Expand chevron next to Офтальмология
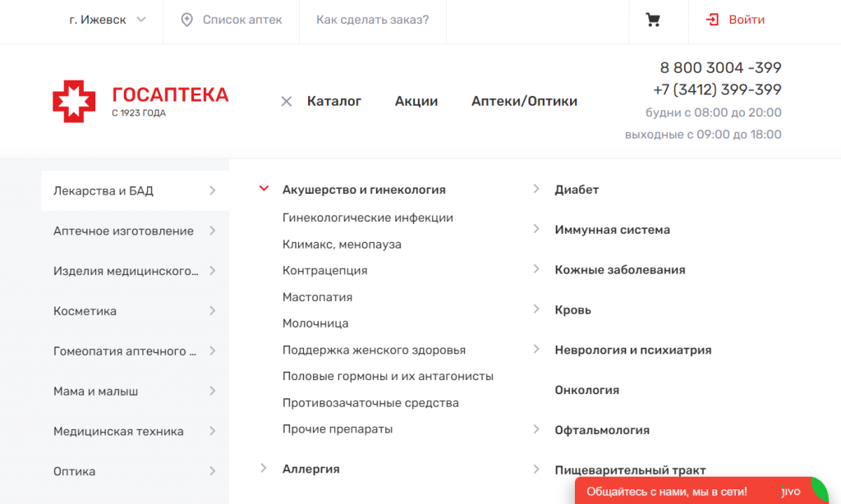 click(x=535, y=429)
